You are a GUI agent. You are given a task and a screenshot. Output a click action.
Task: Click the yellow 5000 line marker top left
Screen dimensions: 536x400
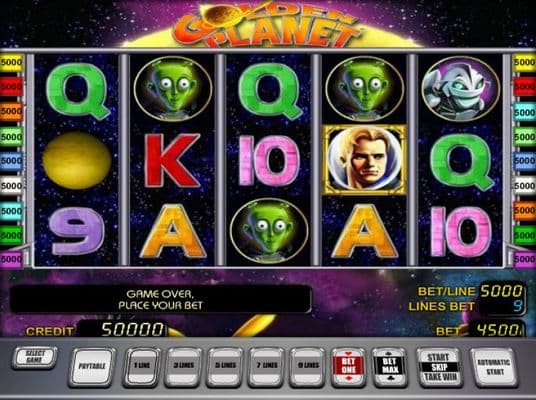click(11, 63)
